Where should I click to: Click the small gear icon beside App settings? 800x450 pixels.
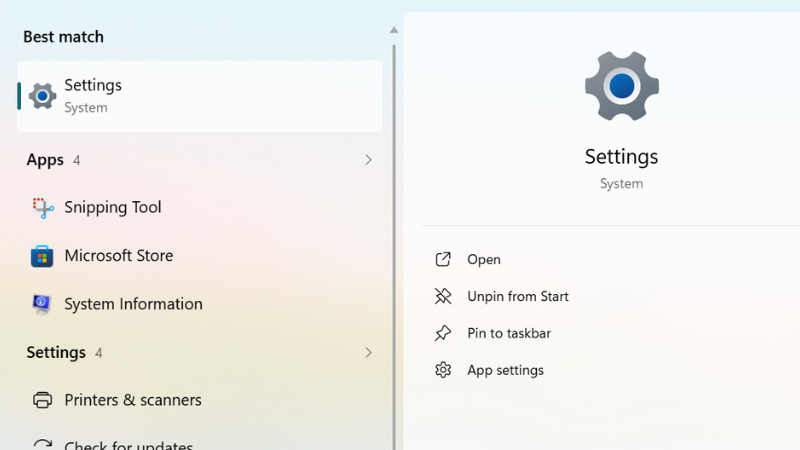pos(443,370)
